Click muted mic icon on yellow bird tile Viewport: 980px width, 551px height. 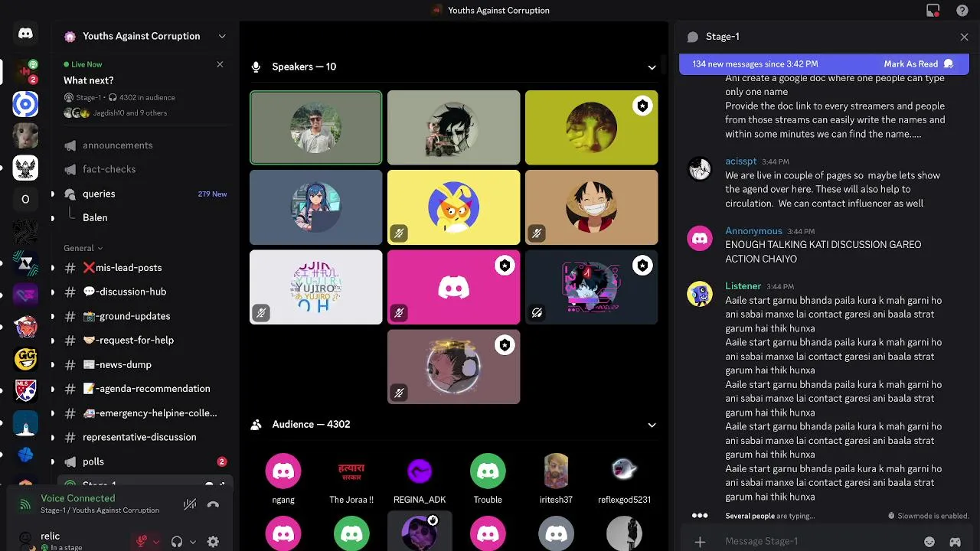point(399,233)
